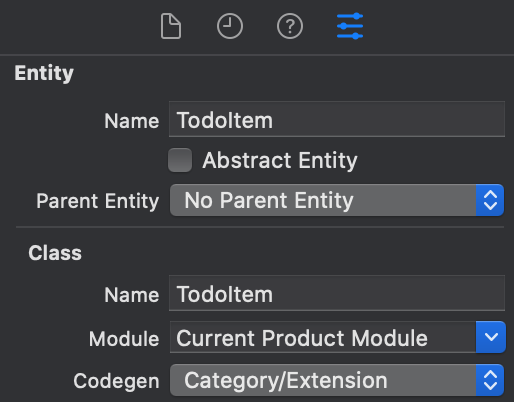
Task: Click the "Parent Entity" field label
Action: 97,201
